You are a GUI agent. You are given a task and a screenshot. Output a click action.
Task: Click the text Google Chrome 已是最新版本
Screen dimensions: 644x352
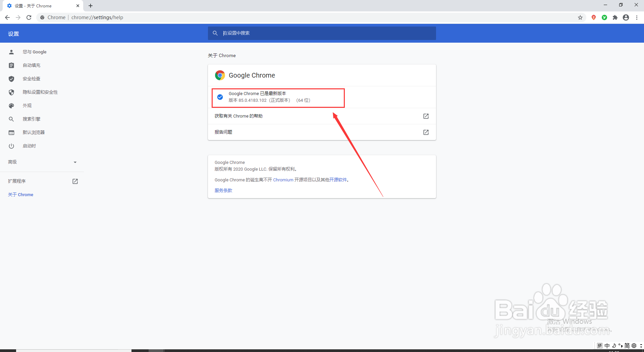tap(257, 93)
